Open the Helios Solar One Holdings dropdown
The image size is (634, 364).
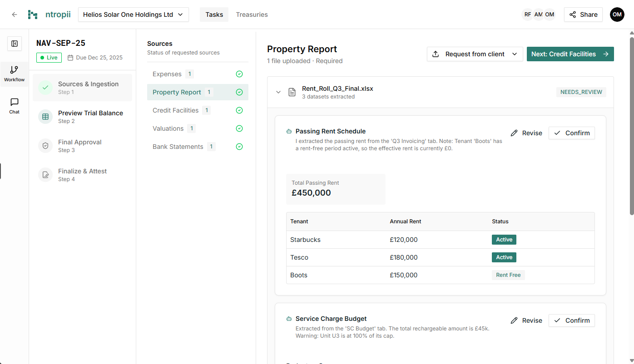click(133, 15)
